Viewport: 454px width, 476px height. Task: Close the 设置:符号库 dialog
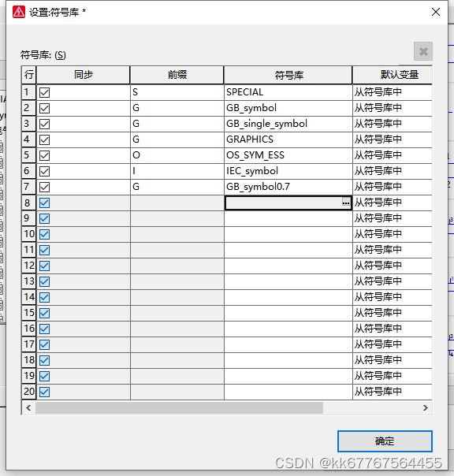[x=436, y=12]
